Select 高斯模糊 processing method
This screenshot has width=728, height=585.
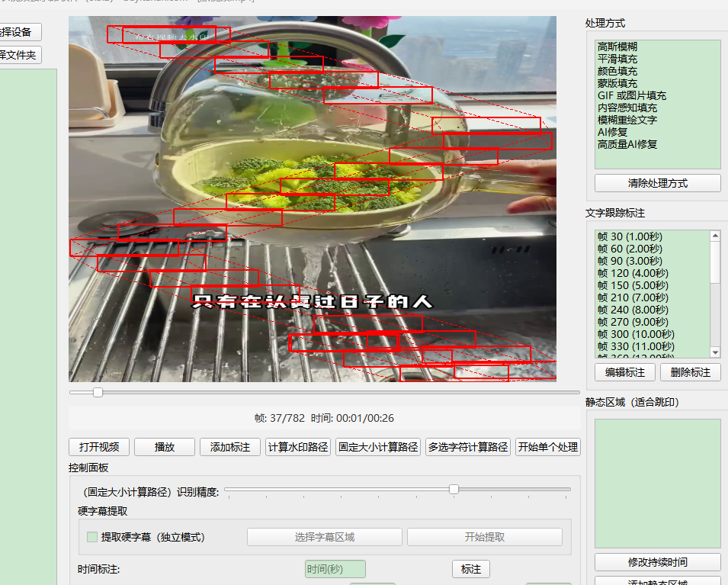point(617,47)
